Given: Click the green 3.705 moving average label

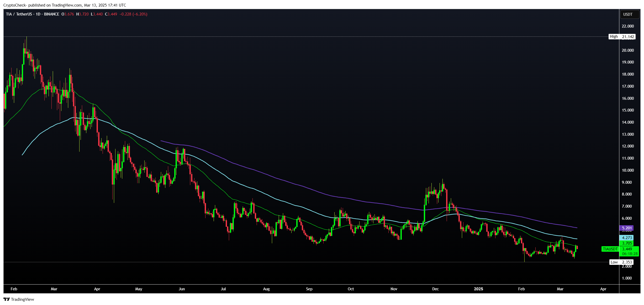Looking at the screenshot, I should tap(626, 243).
